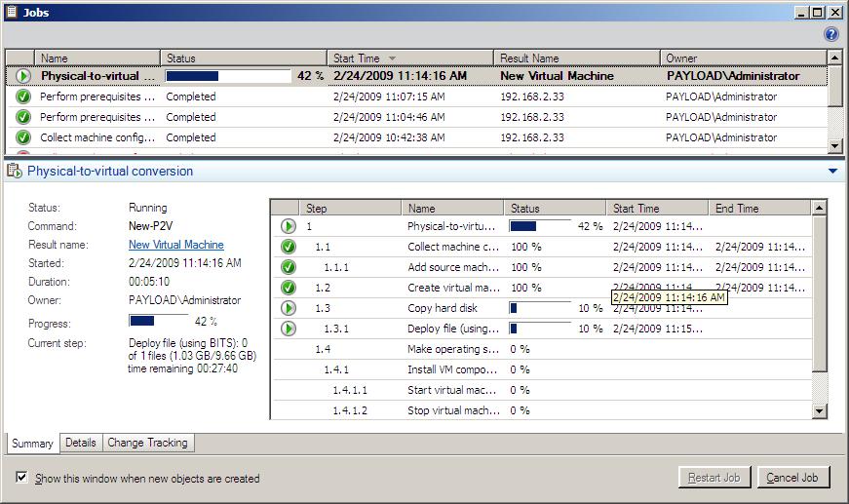849x504 pixels.
Task: Open the New Virtual Machine result link
Action: [x=175, y=245]
